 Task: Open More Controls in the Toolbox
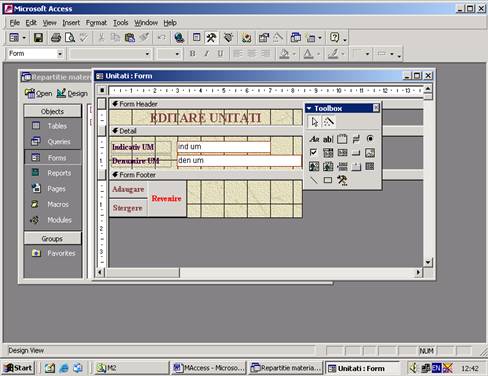click(342, 180)
